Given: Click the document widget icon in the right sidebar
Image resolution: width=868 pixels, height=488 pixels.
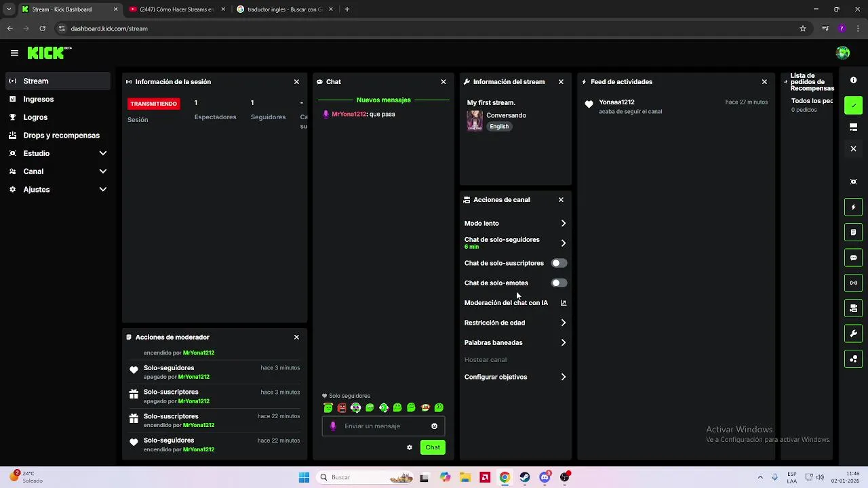Looking at the screenshot, I should pos(853,232).
